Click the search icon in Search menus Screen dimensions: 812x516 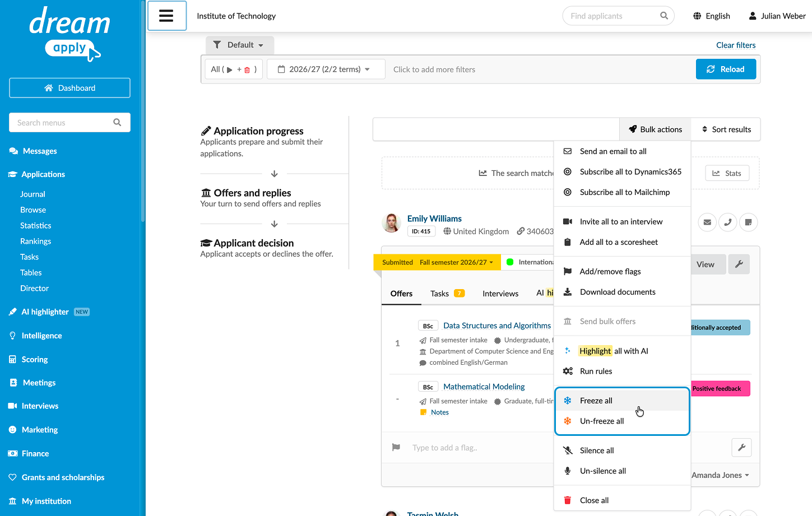point(117,122)
